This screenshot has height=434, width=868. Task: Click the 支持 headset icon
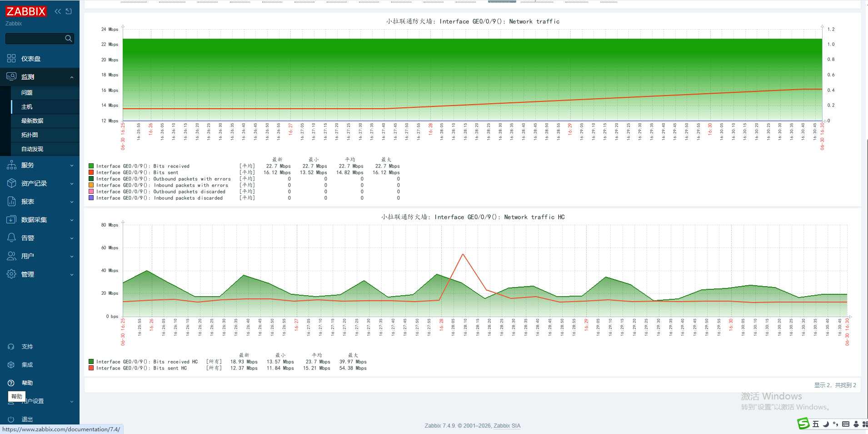[11, 346]
